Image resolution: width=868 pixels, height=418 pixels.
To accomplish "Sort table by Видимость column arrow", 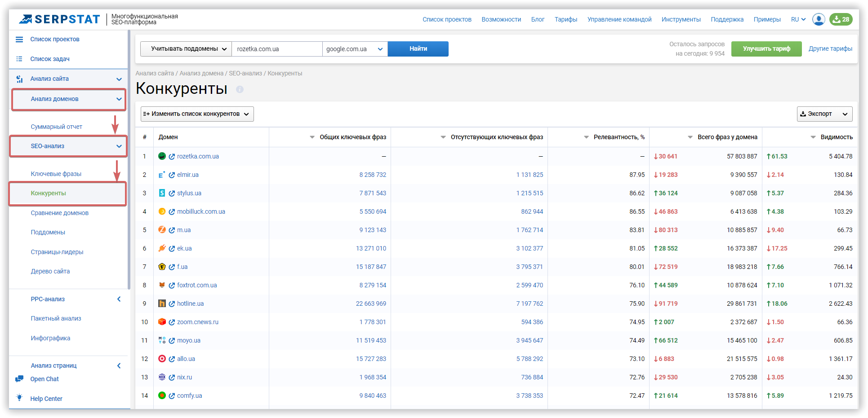I will tap(813, 137).
